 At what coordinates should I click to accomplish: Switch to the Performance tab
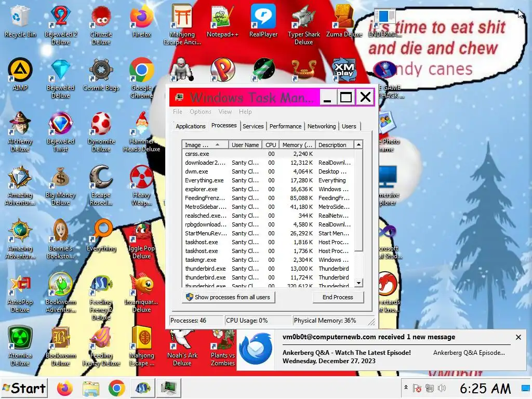(285, 126)
